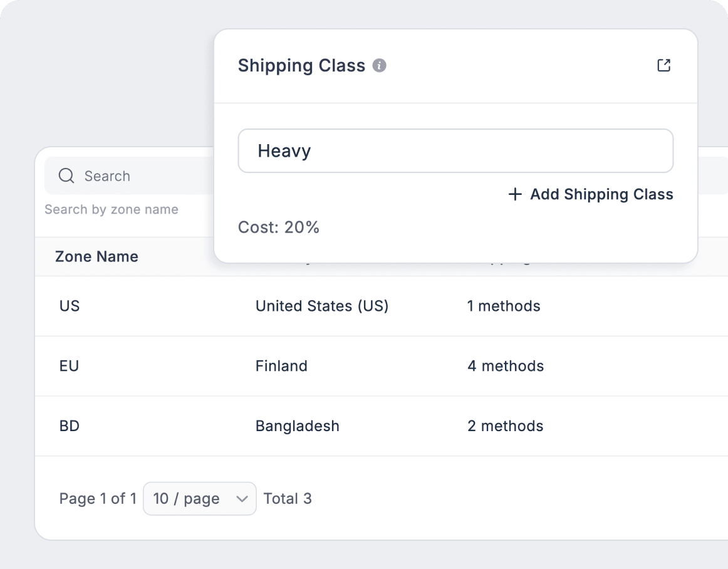Click the Add Shipping Class button
728x569 pixels.
pyautogui.click(x=590, y=194)
